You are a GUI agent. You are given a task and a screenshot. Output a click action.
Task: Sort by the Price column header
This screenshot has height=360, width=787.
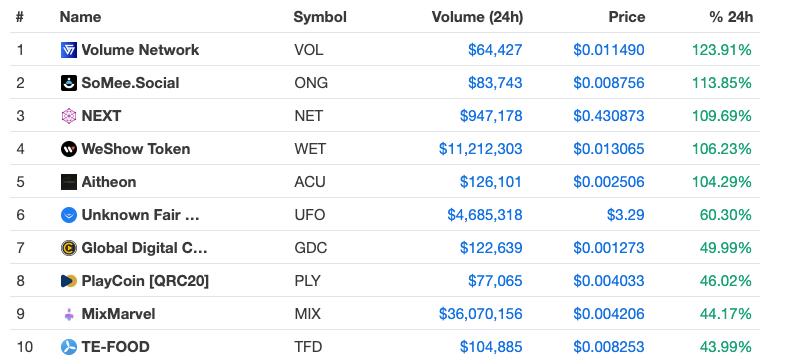[x=627, y=17]
